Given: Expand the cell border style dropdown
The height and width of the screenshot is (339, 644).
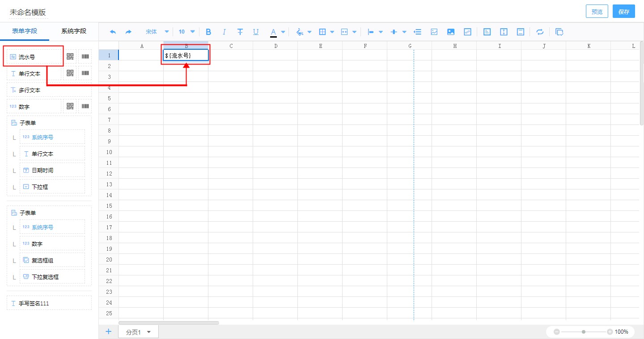Looking at the screenshot, I should point(332,32).
